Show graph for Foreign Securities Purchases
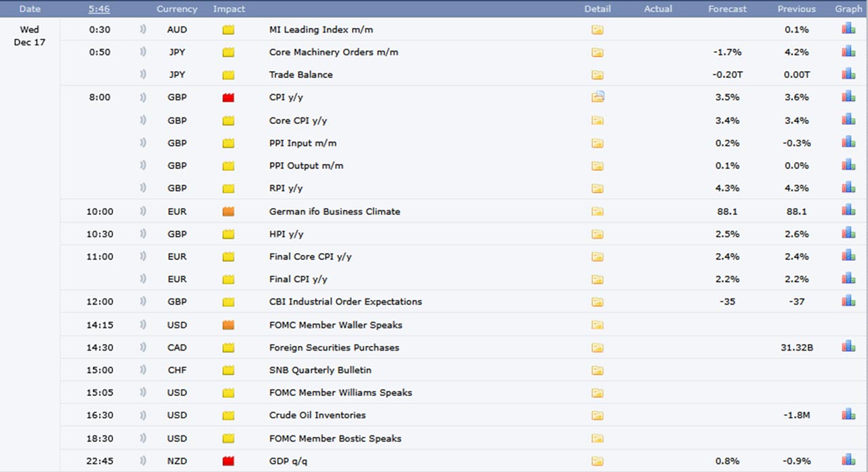 tap(848, 347)
